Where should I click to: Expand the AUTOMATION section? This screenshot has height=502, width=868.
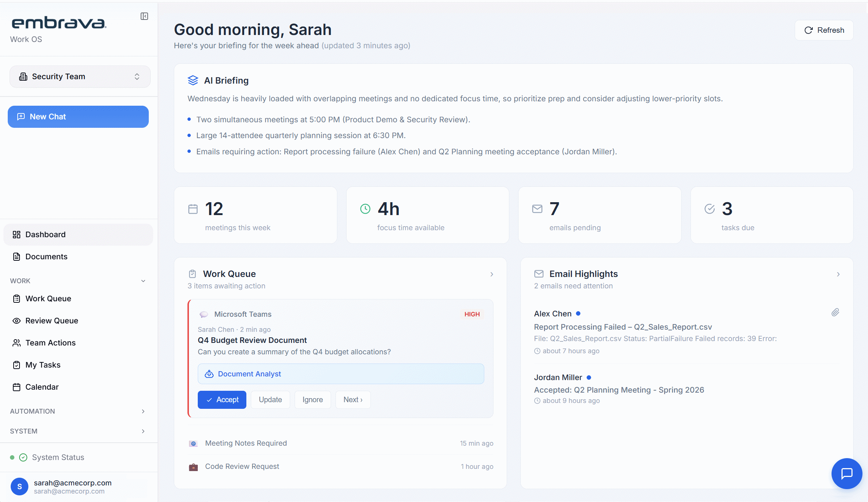(143, 411)
